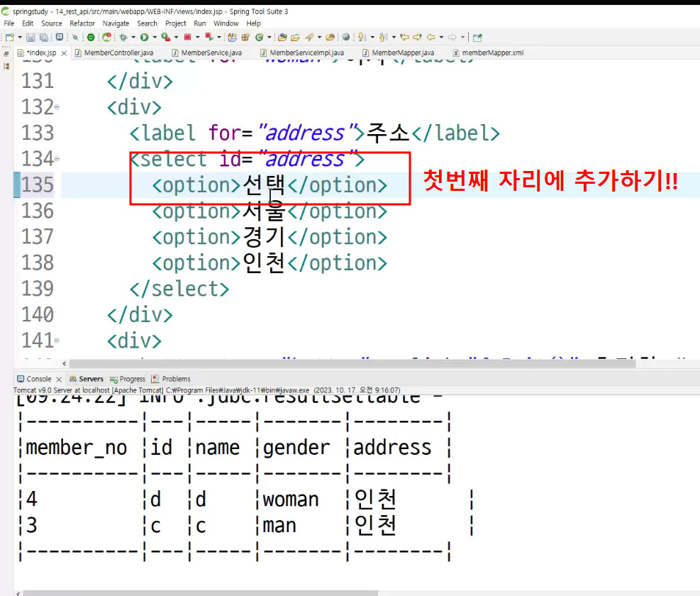Switch to MemberServiceImpl.java editor tab

point(302,53)
